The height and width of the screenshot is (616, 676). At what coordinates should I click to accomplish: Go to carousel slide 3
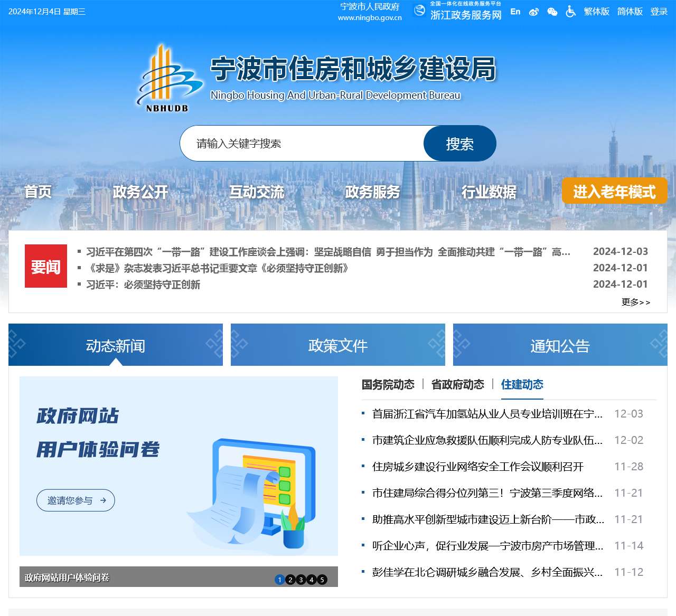tap(301, 580)
